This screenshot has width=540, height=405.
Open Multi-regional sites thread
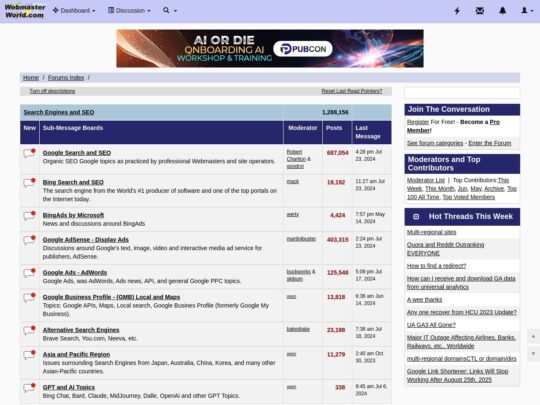coord(432,232)
